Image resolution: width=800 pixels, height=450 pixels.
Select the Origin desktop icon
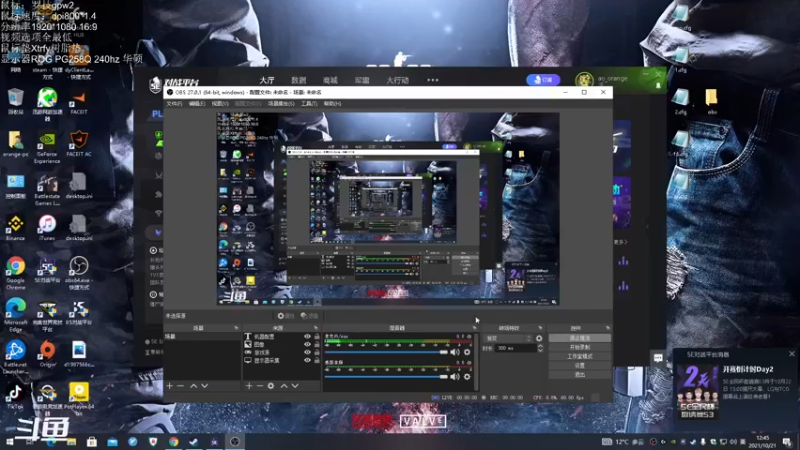click(x=47, y=354)
